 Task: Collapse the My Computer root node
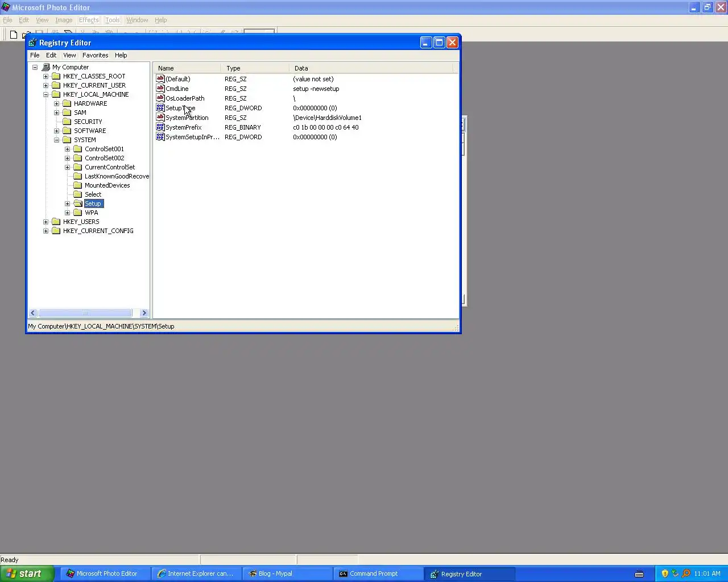35,67
